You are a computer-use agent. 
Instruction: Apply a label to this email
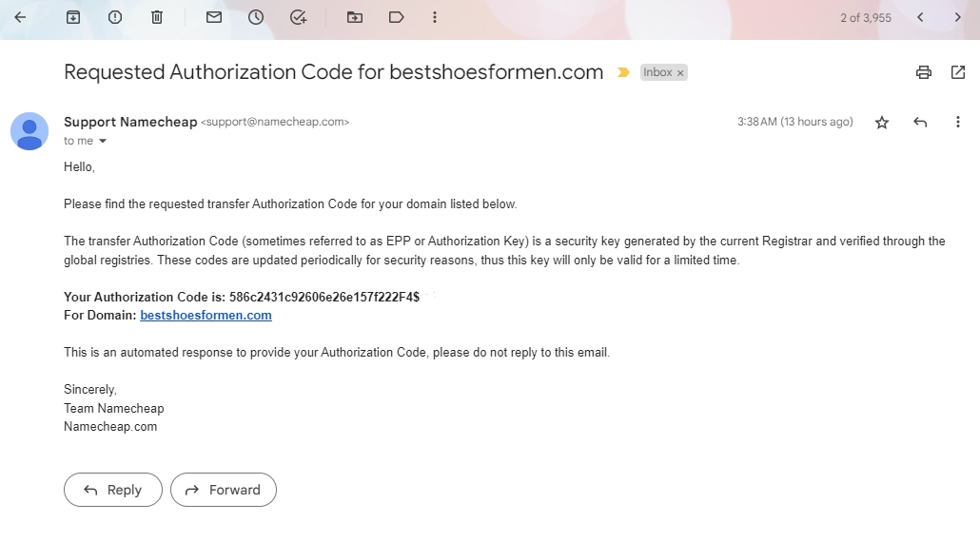coord(397,17)
